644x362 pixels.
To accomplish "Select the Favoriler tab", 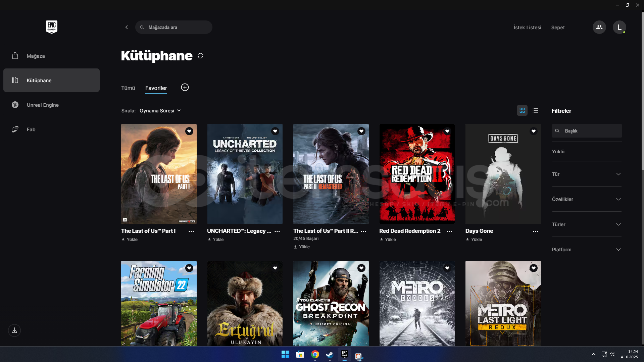I will [x=156, y=88].
